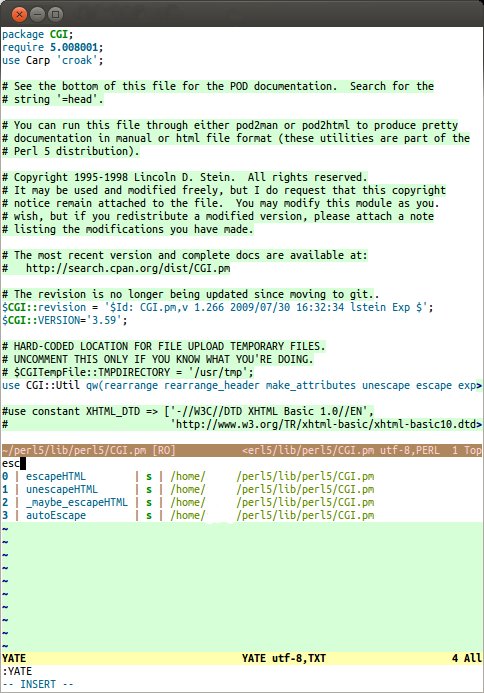Click the -- INSERT -- mode indicator
The height and width of the screenshot is (693, 484).
[x=38, y=684]
